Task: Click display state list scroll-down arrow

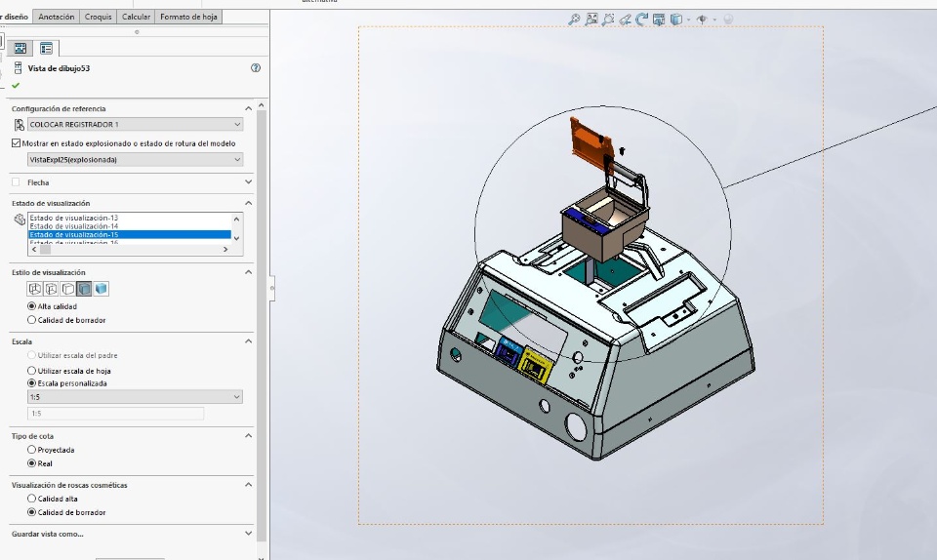Action: pos(237,238)
